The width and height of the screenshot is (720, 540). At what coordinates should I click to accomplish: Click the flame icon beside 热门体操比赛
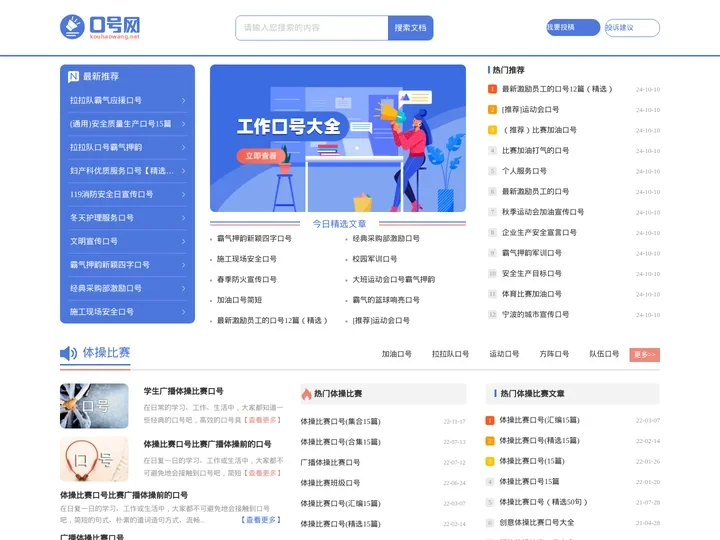(x=306, y=394)
